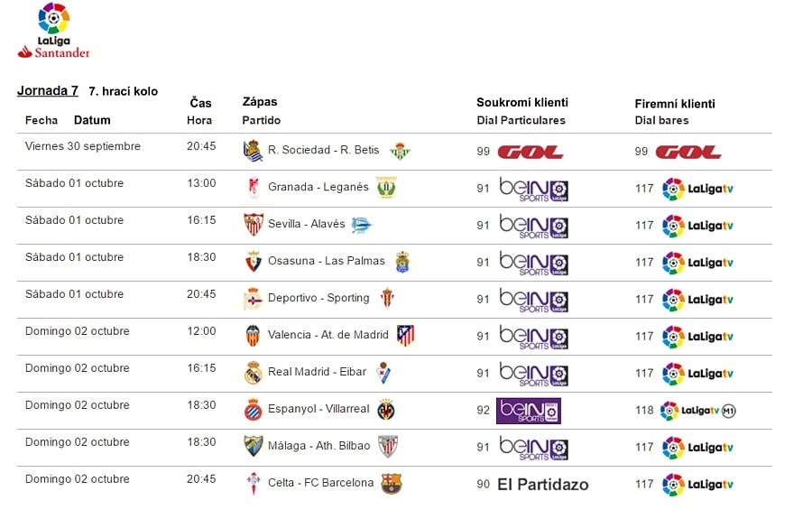This screenshot has width=812, height=519.
Task: Click the LaLiga Santander logo
Action: coord(53,31)
